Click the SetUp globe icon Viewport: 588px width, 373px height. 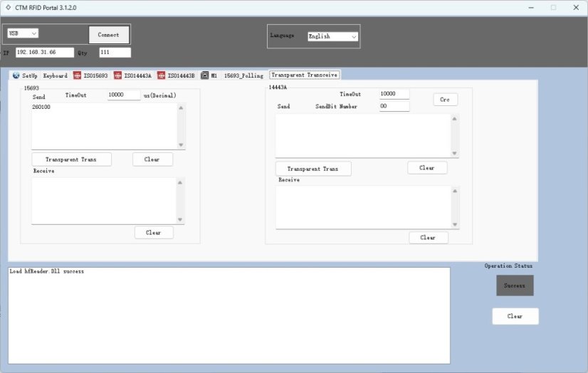coord(16,75)
